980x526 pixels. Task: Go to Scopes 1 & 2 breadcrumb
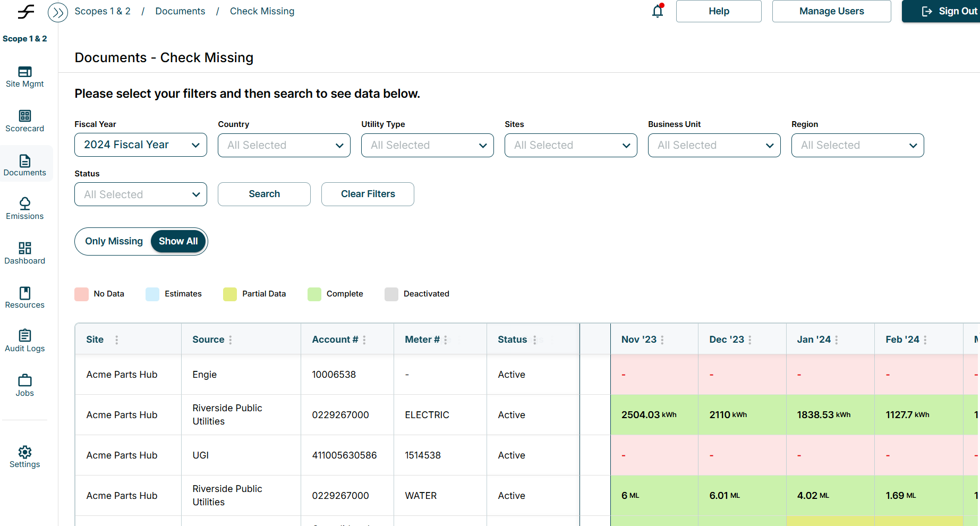pyautogui.click(x=103, y=11)
